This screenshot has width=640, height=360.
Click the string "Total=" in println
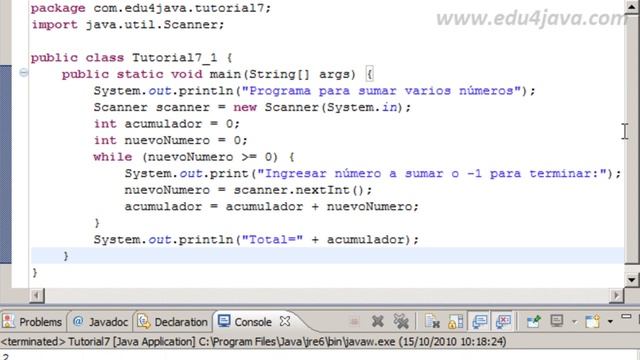tap(272, 240)
